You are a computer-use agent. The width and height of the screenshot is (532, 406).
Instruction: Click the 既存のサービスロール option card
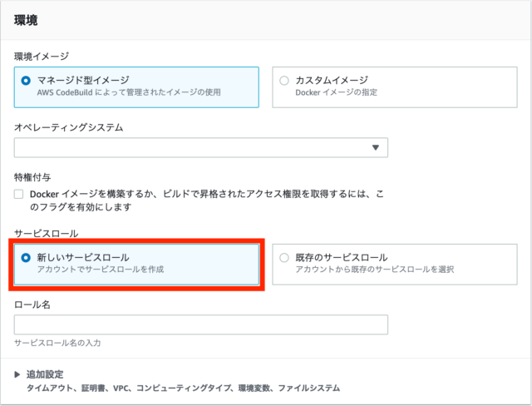coord(395,265)
